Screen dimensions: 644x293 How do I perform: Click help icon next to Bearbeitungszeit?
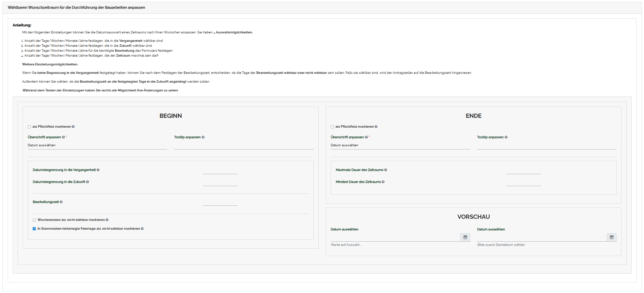click(x=61, y=202)
